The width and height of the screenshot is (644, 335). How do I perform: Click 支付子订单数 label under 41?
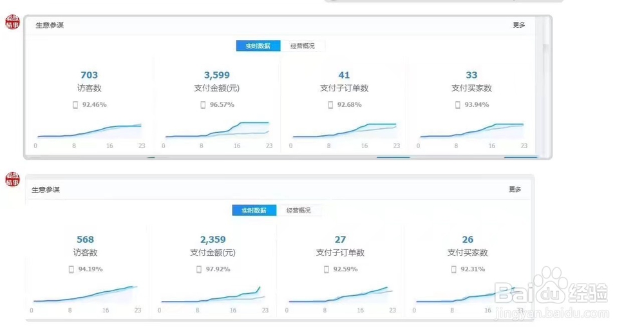[344, 88]
